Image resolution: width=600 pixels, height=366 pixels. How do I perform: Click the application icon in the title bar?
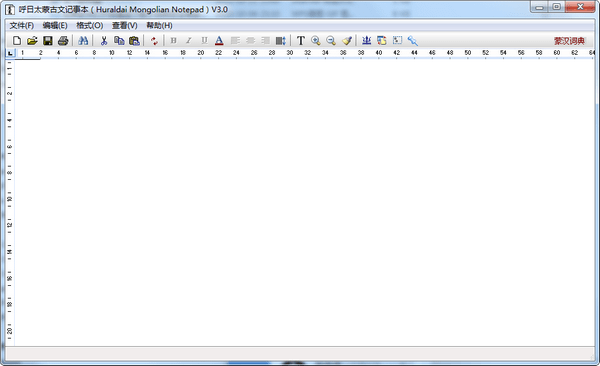[x=10, y=10]
